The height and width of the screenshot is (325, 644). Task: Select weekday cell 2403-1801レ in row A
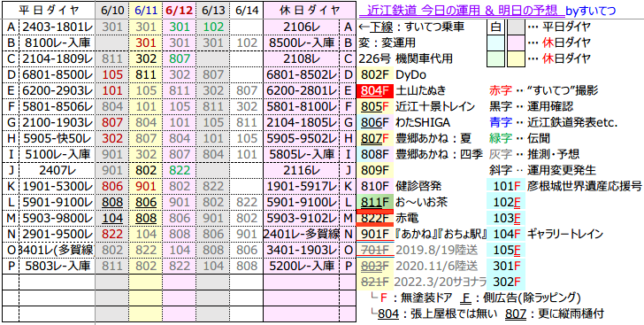57,27
